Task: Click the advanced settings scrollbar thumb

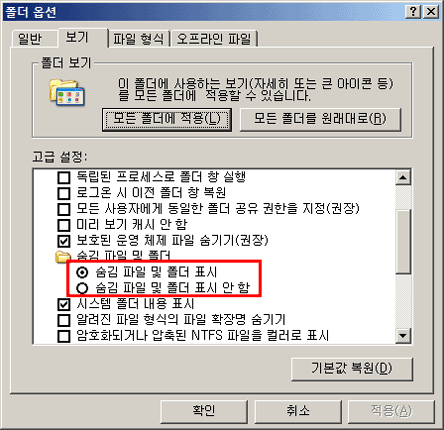Action: click(x=403, y=242)
